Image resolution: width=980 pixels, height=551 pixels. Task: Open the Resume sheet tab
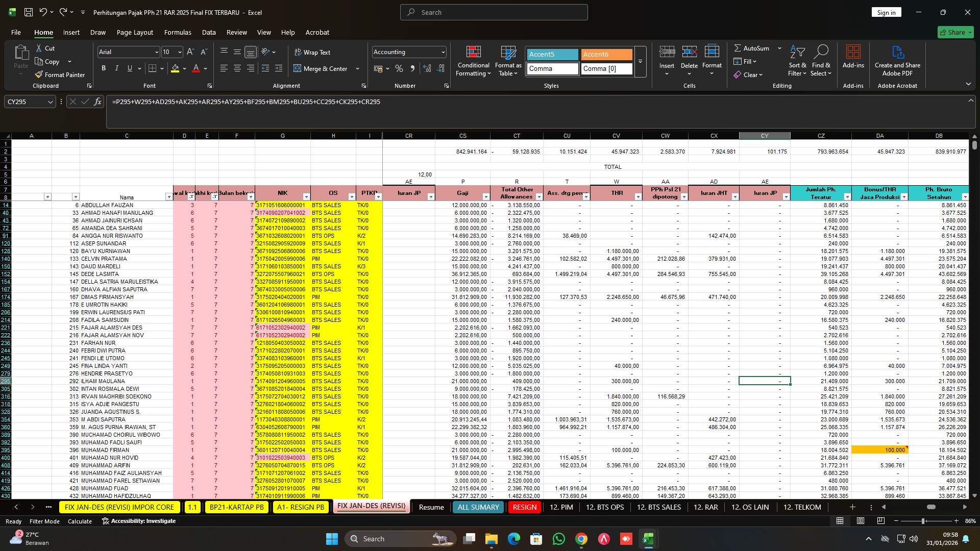click(x=431, y=507)
